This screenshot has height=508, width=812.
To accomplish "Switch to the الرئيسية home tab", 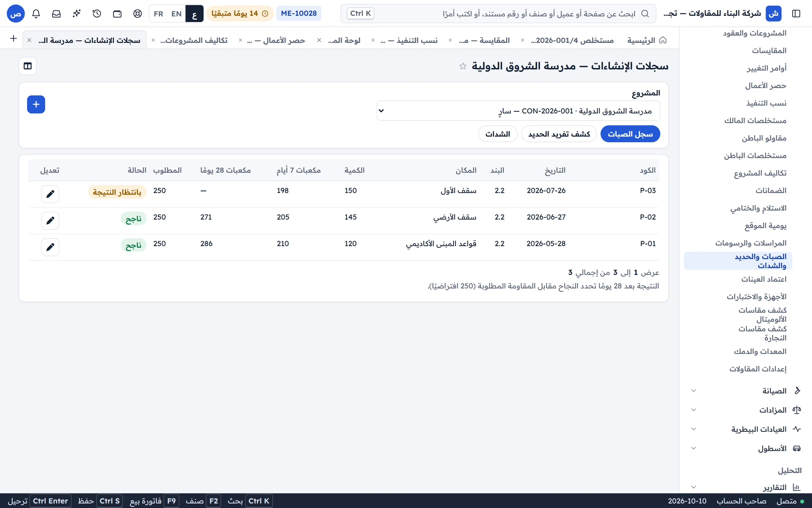I will click(x=647, y=40).
